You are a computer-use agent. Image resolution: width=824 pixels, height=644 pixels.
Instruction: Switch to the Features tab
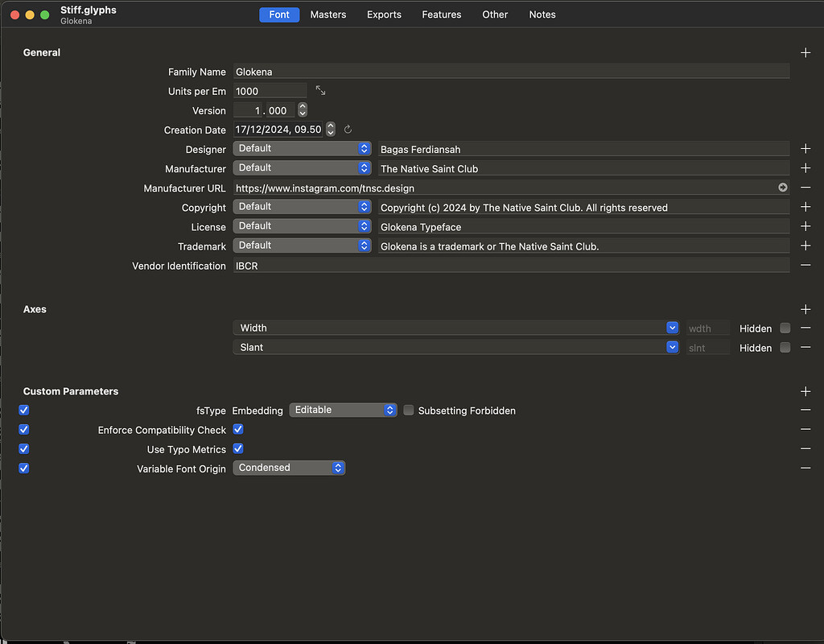[442, 14]
